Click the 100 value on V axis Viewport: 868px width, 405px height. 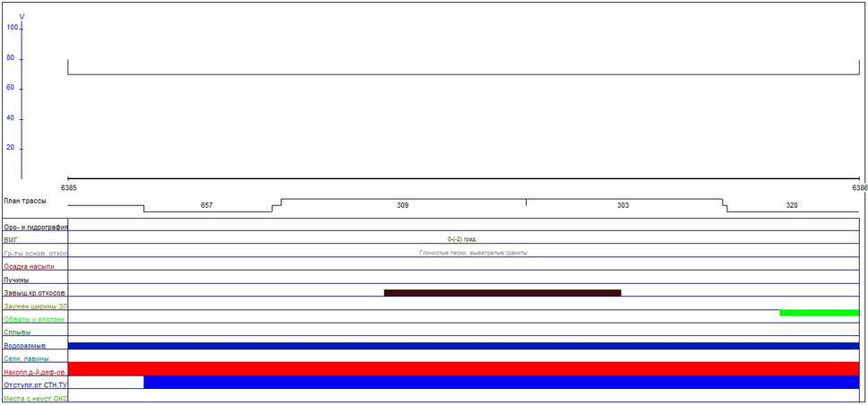(x=13, y=27)
